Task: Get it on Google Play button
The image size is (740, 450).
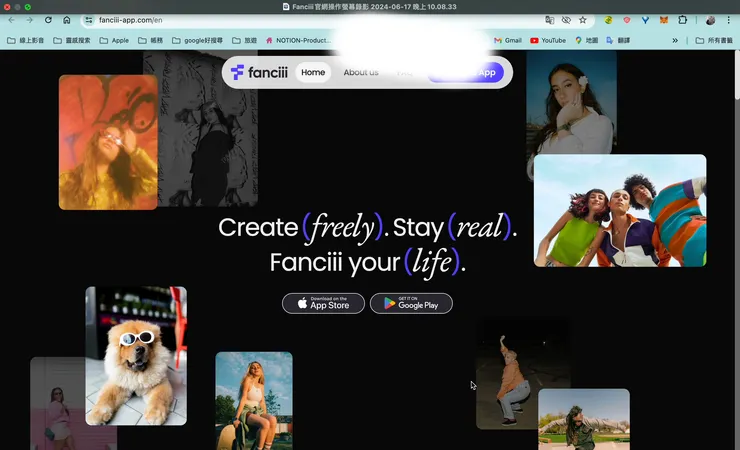Action: pos(411,303)
